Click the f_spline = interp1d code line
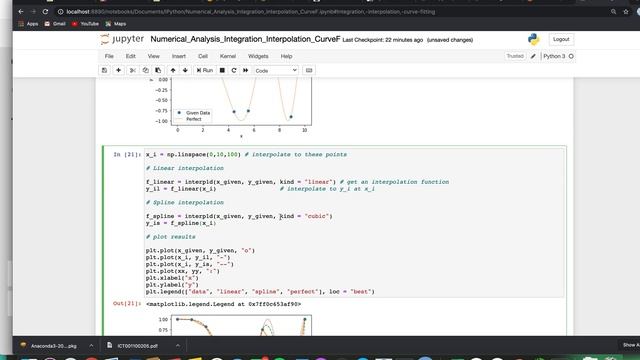The height and width of the screenshot is (360, 640). [x=239, y=216]
